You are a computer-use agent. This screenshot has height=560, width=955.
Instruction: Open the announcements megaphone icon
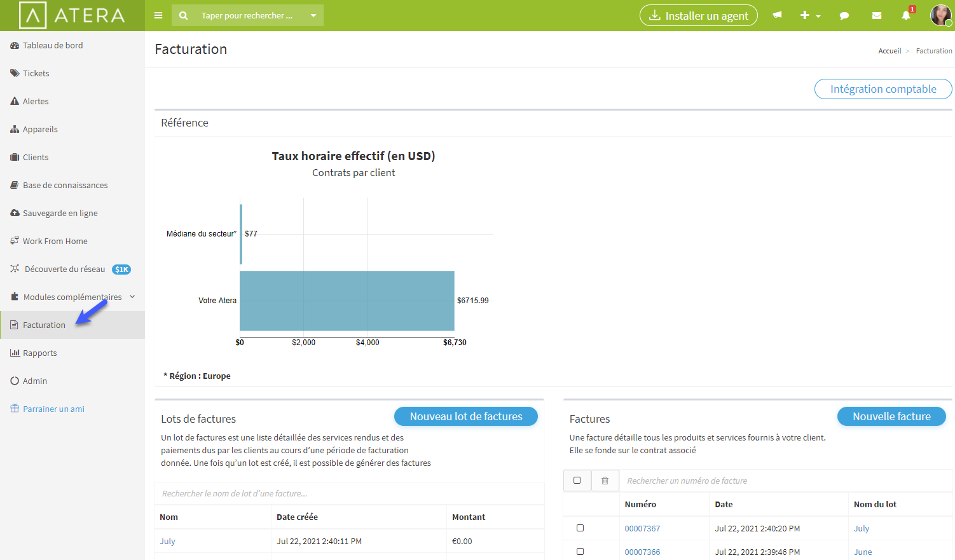777,15
